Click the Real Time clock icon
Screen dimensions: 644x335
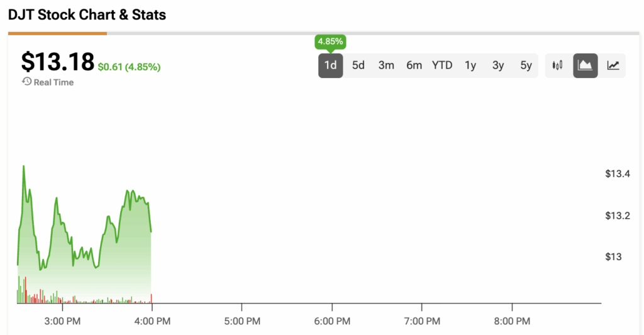[x=26, y=82]
